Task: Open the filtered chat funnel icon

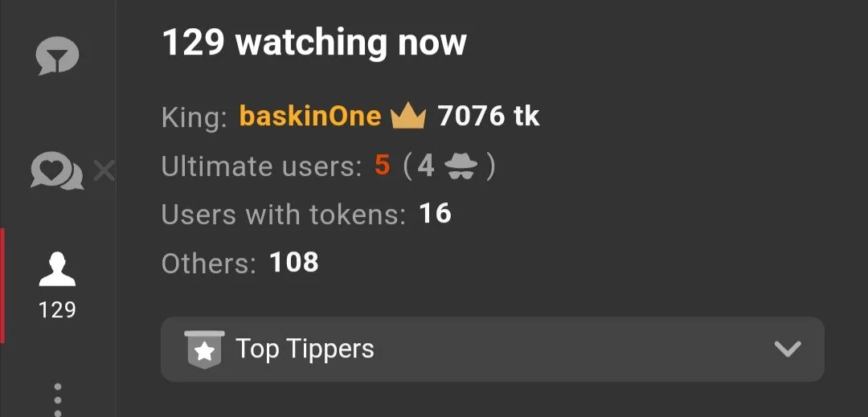Action: 57,55
